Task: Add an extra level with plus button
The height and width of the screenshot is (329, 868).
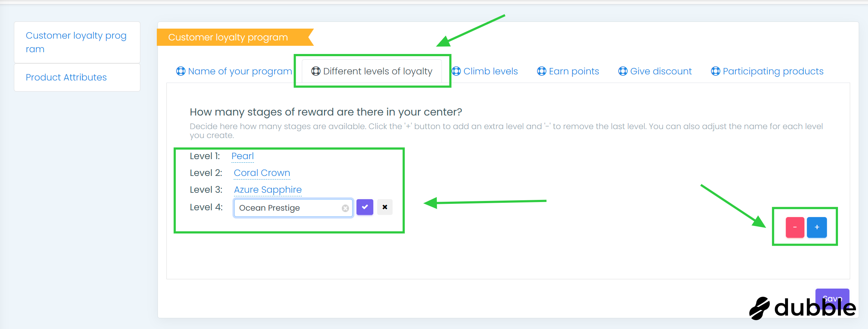Action: click(817, 227)
